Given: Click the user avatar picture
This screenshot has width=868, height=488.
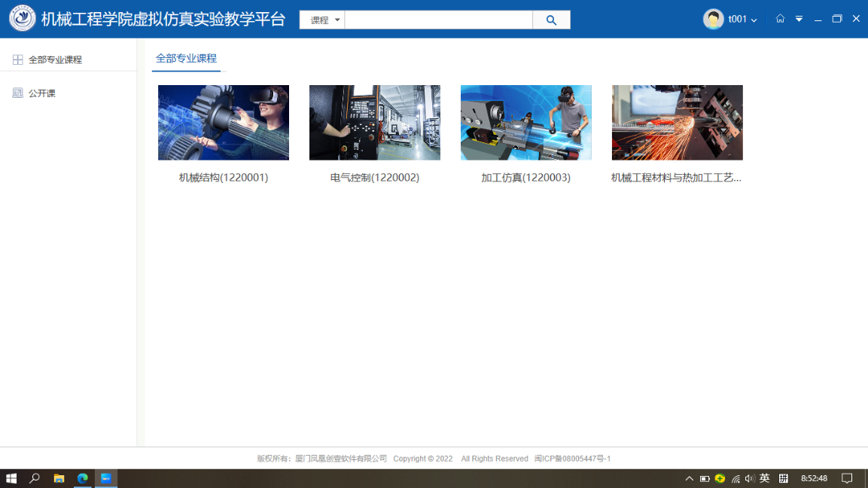Looking at the screenshot, I should 713,20.
